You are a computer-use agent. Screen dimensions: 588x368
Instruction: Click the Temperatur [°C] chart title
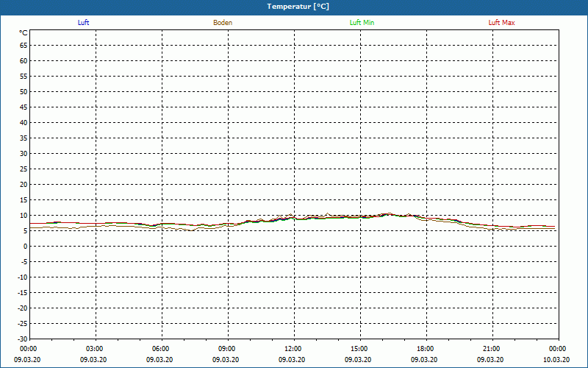[298, 7]
